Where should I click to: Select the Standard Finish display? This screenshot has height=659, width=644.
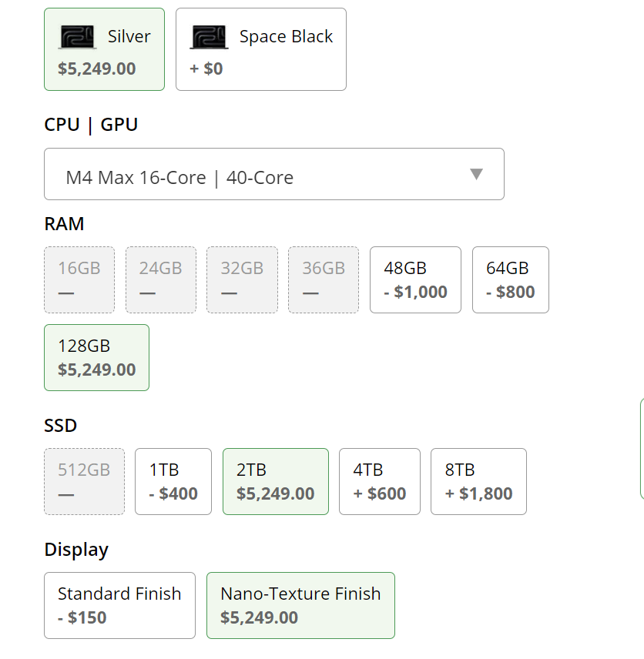[120, 606]
